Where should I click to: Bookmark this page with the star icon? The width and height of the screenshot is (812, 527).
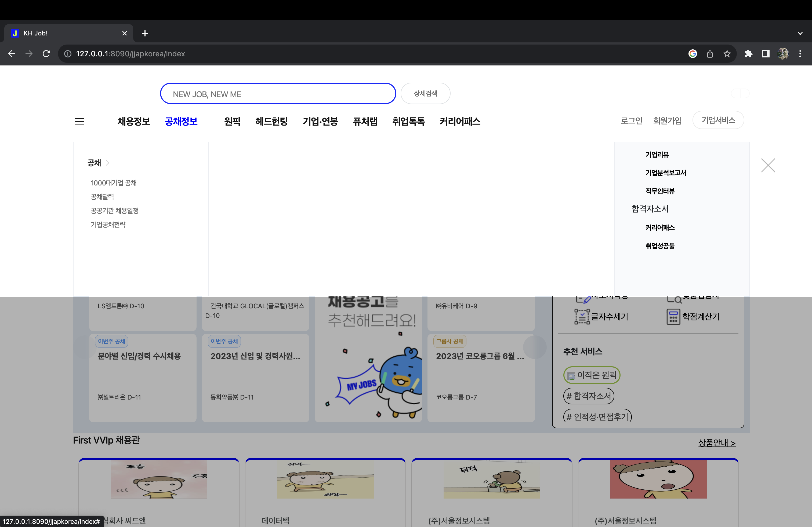tap(727, 53)
